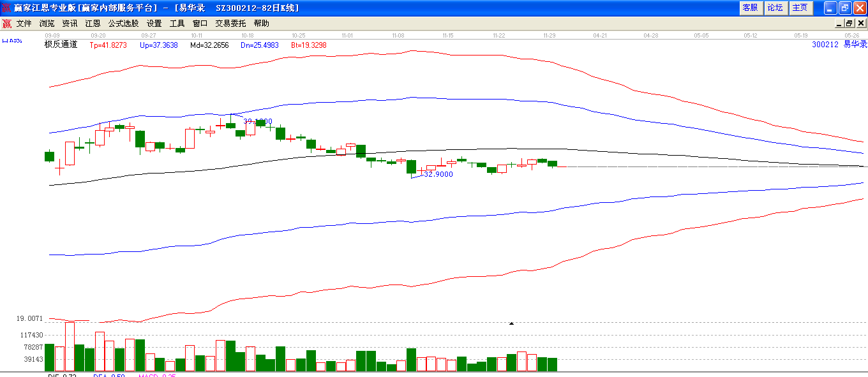Viewport: 868px width, 377px height.
Task: Click the last green candlestick on the chart
Action: 553,164
